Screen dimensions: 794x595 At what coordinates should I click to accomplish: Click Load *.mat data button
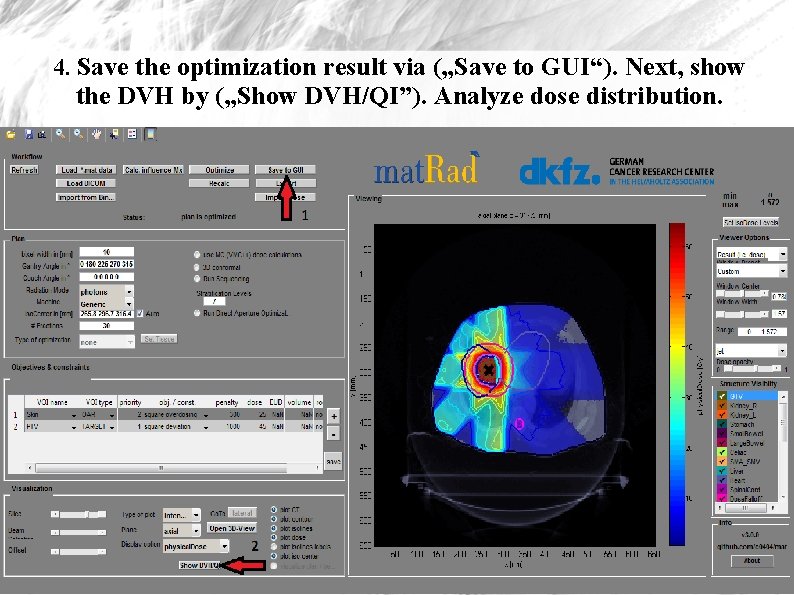[x=86, y=170]
